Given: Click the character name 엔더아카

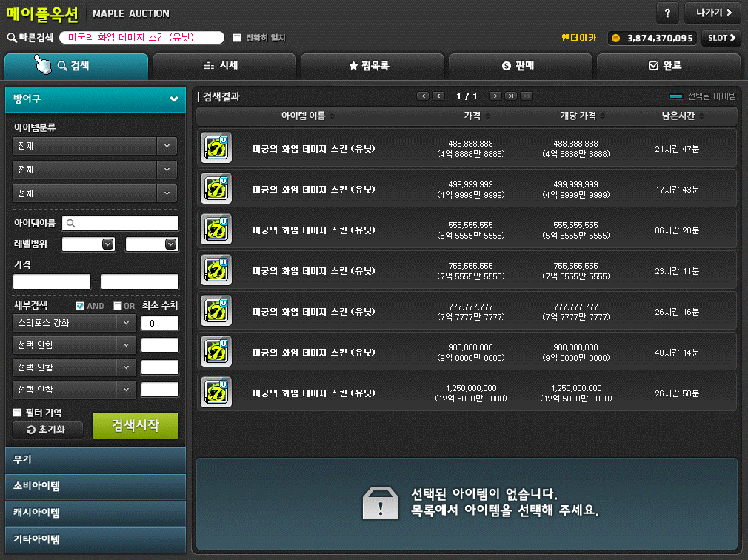Looking at the screenshot, I should tap(578, 38).
